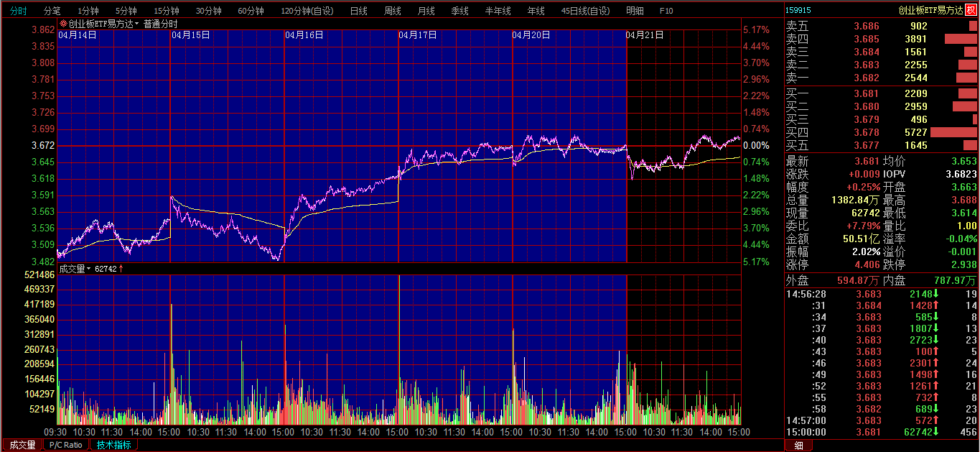Click the 04月14日 date label
This screenshot has height=452, width=980.
pyautogui.click(x=78, y=34)
